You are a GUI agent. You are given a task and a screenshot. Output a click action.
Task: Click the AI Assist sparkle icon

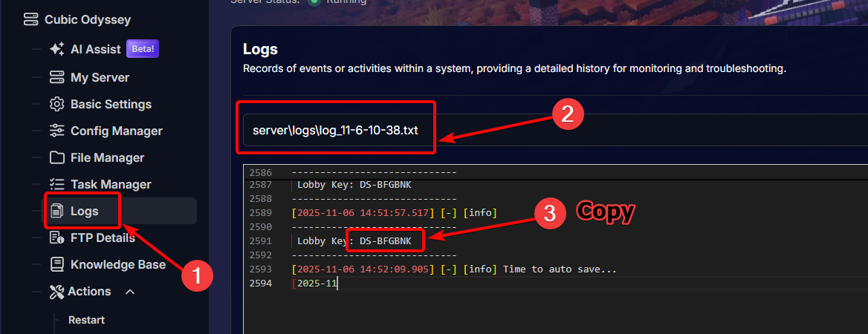[56, 49]
